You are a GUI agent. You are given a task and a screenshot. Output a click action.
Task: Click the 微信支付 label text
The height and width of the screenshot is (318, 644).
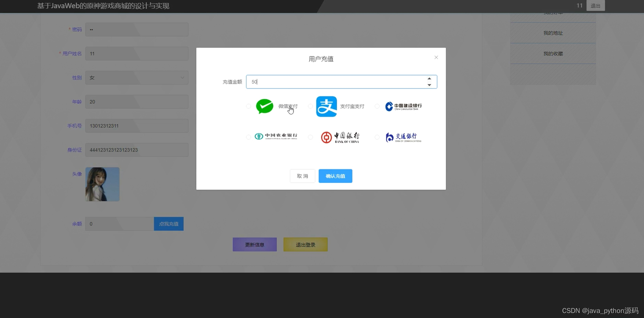click(288, 106)
